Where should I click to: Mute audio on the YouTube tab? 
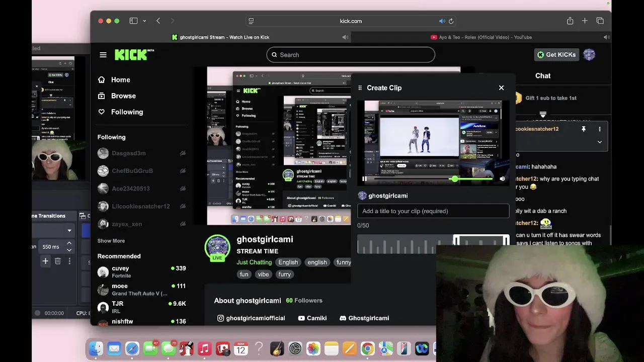click(x=607, y=37)
